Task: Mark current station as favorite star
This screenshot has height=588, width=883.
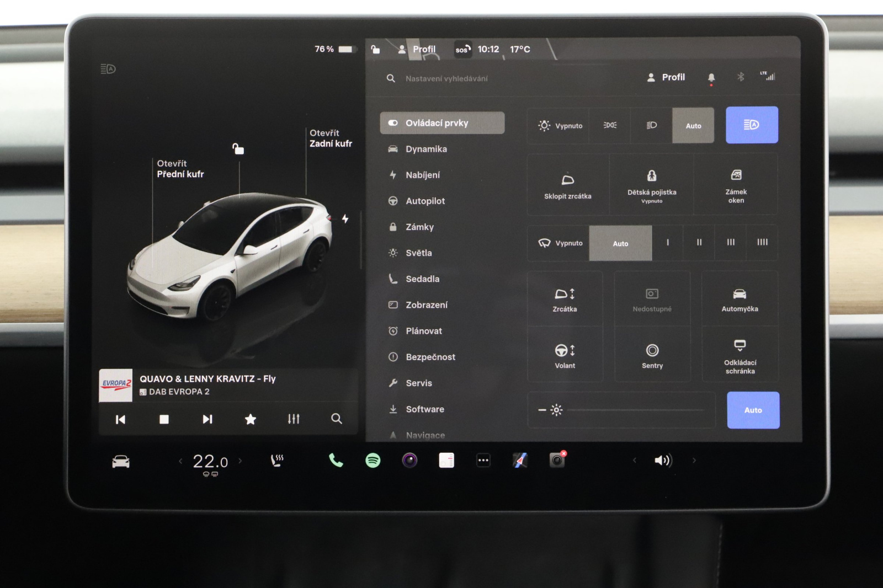Action: [x=250, y=419]
